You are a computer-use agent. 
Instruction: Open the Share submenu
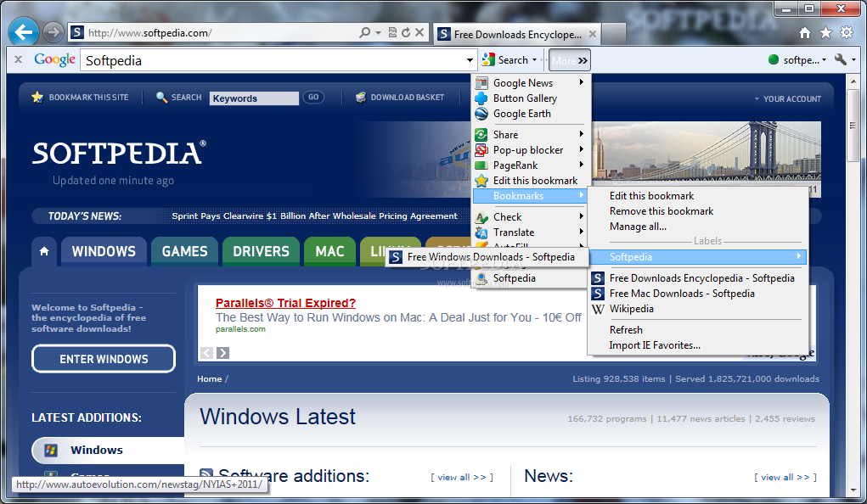[x=531, y=135]
